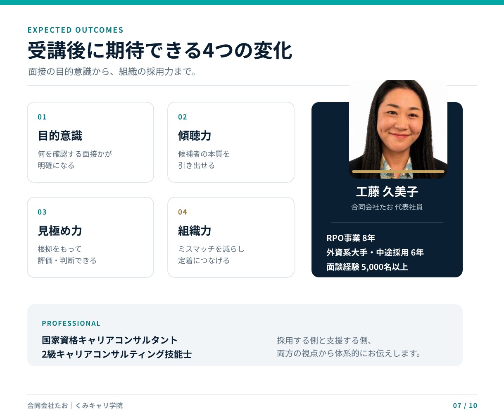
Task: Click the name 工藤 久美子
Action: coord(387,191)
